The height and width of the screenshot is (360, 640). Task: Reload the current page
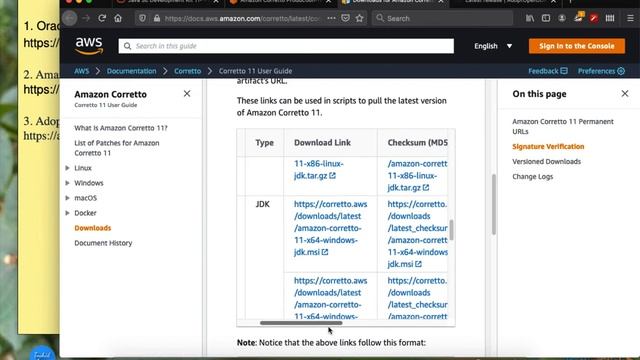coord(102,18)
